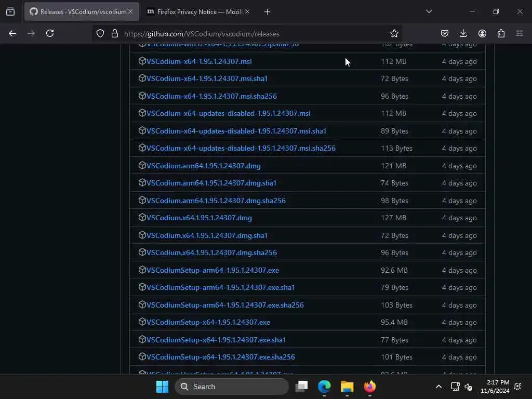Open VSCodiumSetup-arm64 exe.sha256 link

[x=225, y=305]
